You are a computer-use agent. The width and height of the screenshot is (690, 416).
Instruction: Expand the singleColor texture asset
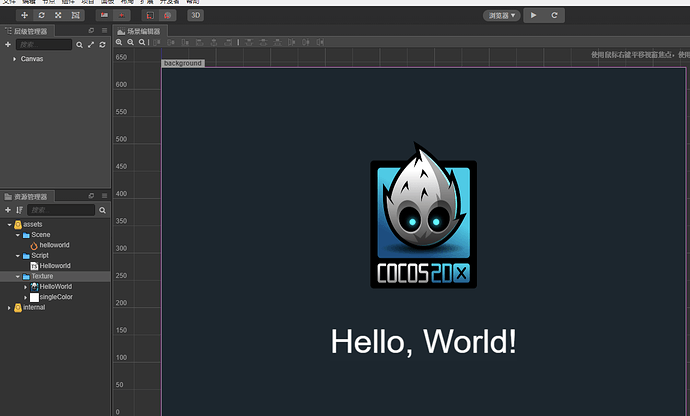coord(26,298)
